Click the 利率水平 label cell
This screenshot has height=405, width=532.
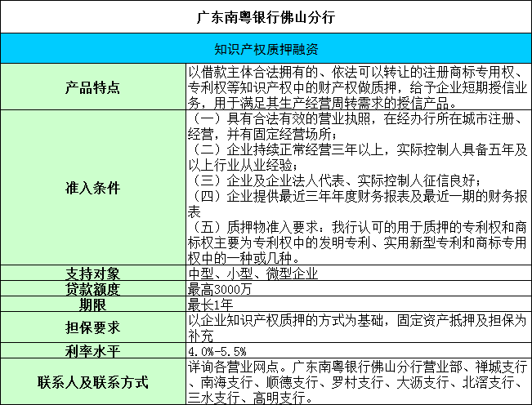point(93,350)
